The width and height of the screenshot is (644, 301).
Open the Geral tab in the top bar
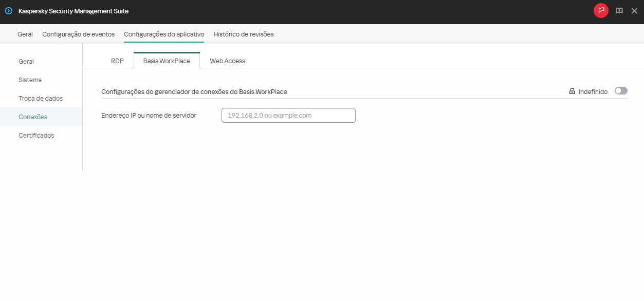pyautogui.click(x=25, y=34)
